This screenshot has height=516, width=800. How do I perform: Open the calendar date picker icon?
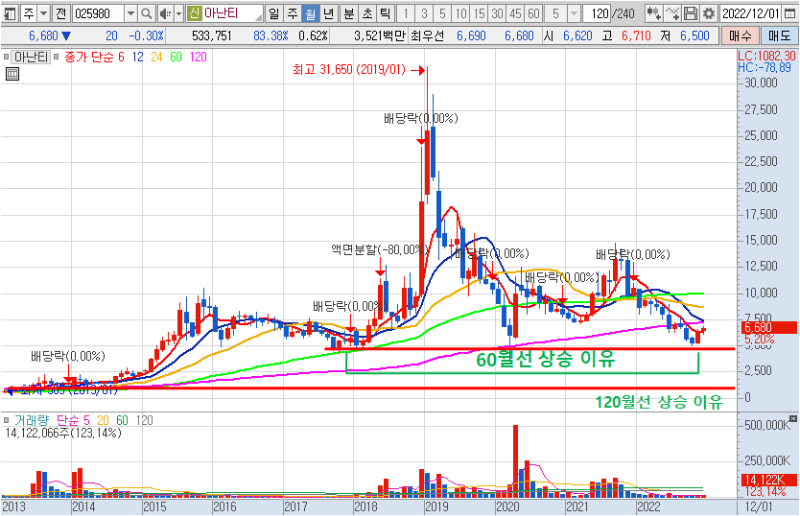(790, 13)
